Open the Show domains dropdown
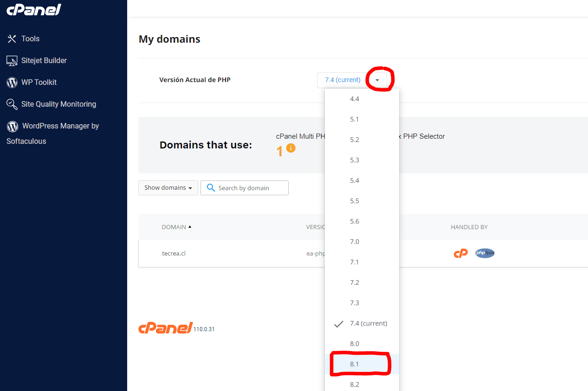The width and height of the screenshot is (588, 391). click(168, 188)
